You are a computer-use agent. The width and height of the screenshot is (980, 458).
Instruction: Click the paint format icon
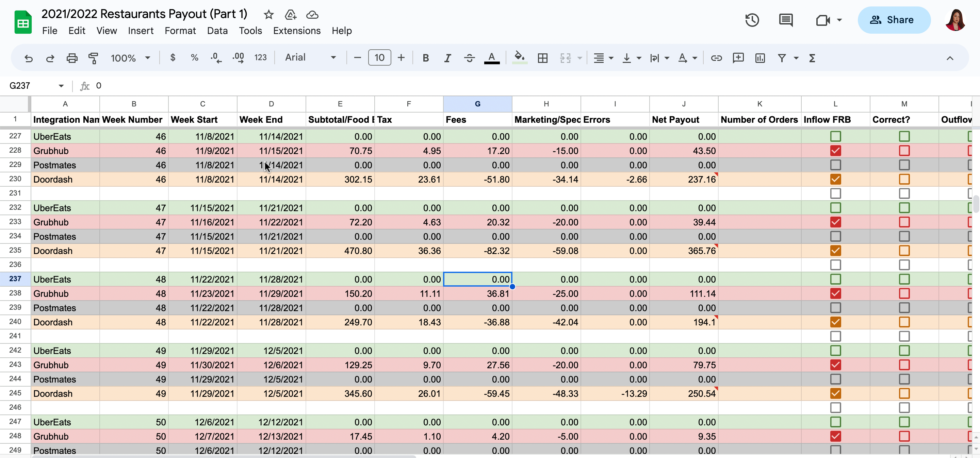pyautogui.click(x=93, y=58)
